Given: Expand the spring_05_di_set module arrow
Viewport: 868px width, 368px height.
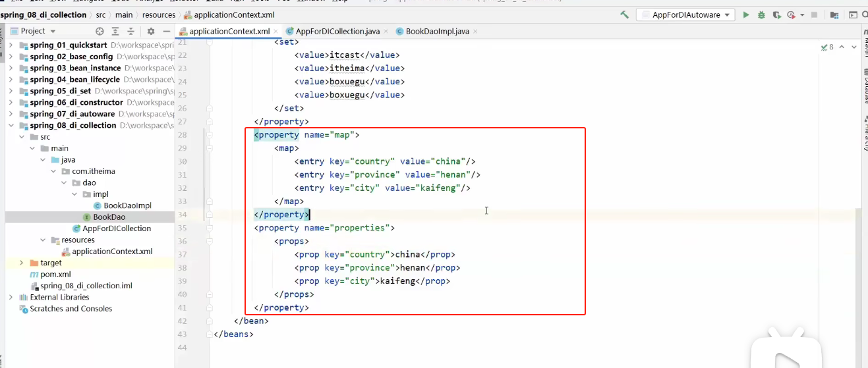Looking at the screenshot, I should [x=11, y=91].
